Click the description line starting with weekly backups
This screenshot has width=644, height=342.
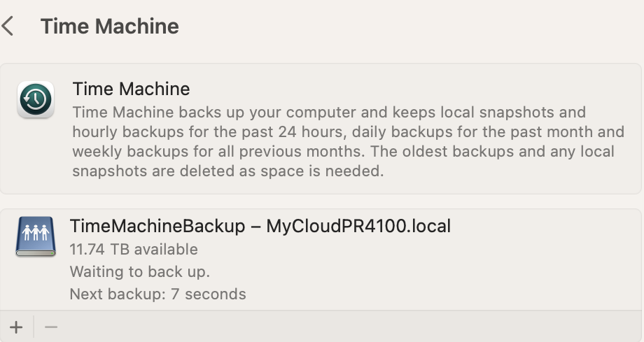click(x=343, y=152)
